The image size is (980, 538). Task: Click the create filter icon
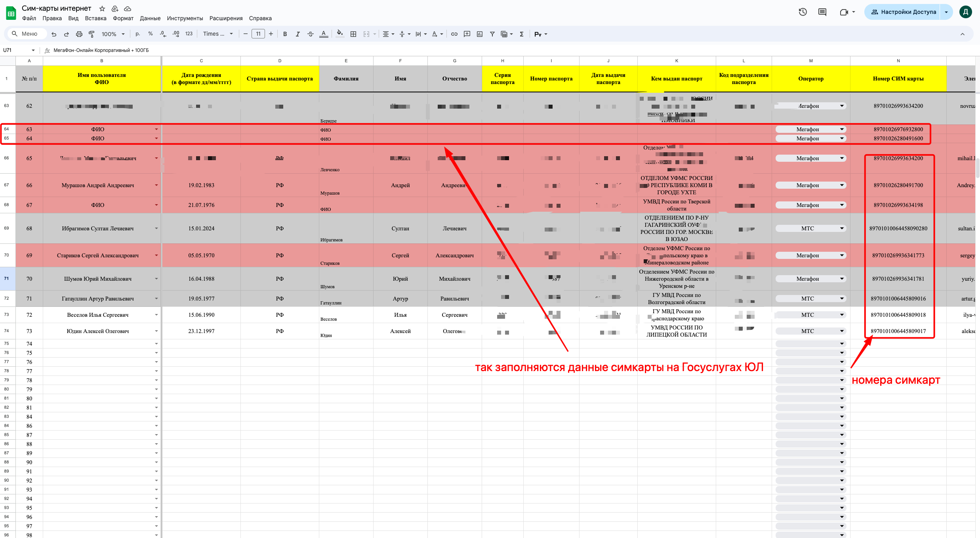pyautogui.click(x=492, y=34)
